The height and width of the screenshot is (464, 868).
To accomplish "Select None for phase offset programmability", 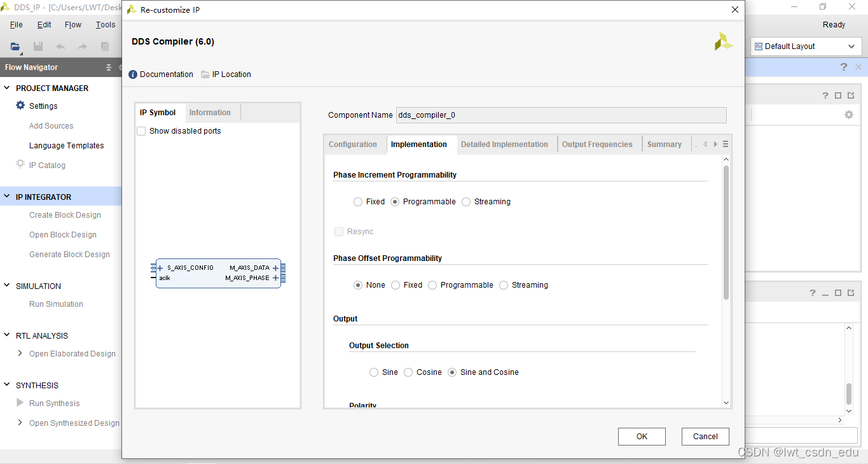I will 358,285.
